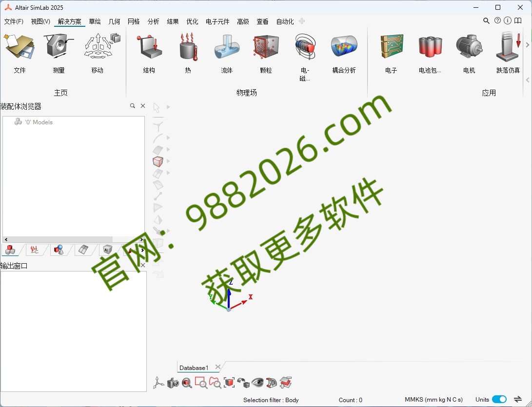Viewport: 532px width, 407px height.
Task: Switch to the 查看 ribbon tab
Action: (262, 21)
